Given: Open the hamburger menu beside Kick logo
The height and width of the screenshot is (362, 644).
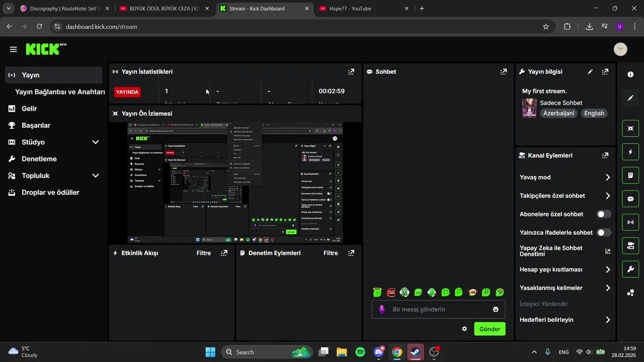Looking at the screenshot, I should pyautogui.click(x=14, y=49).
